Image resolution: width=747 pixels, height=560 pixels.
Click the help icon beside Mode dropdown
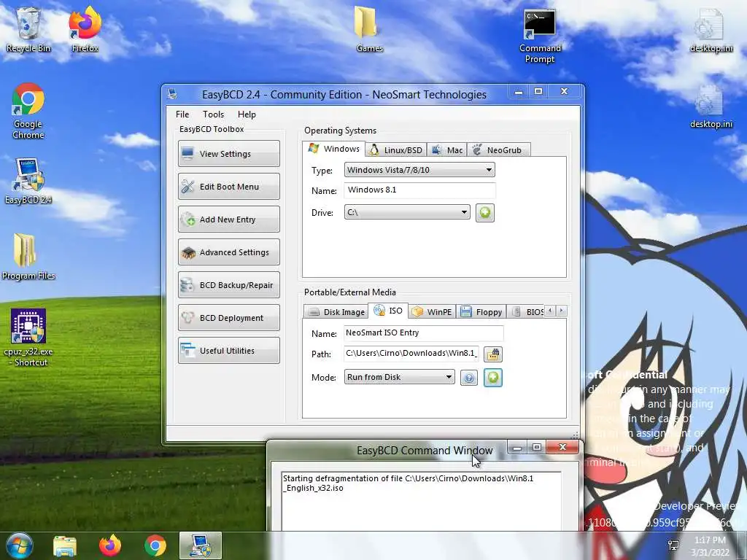469,378
